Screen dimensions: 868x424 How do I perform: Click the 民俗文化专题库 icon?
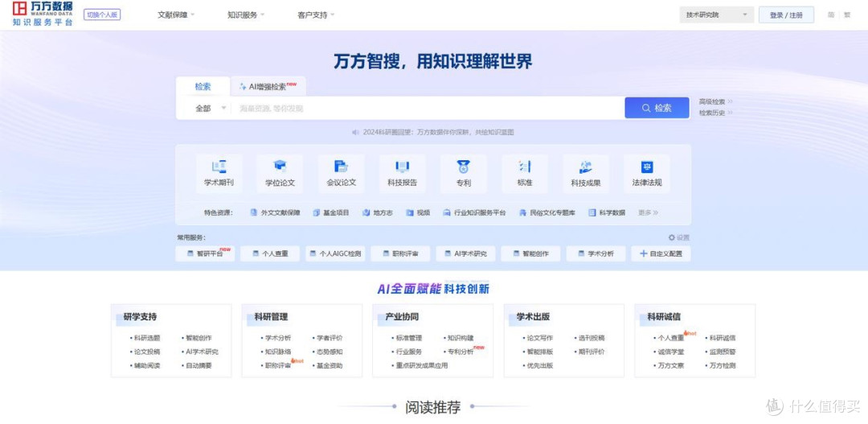(522, 212)
